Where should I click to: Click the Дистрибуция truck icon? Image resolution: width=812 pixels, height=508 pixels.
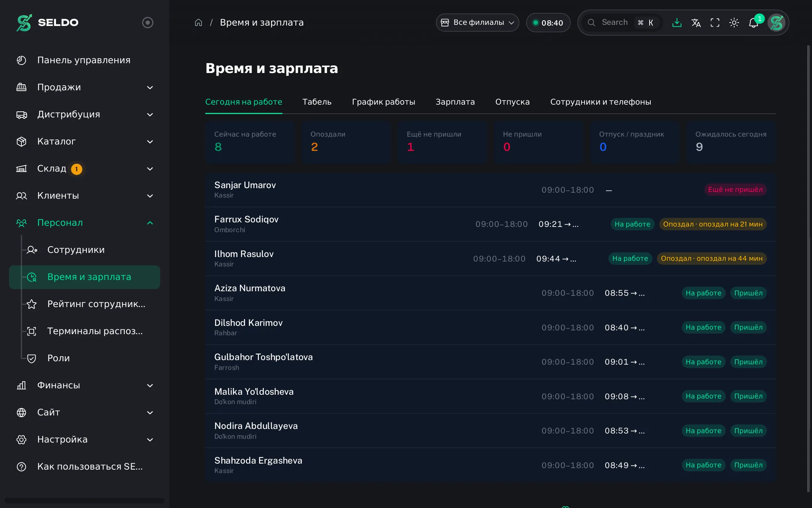[21, 114]
